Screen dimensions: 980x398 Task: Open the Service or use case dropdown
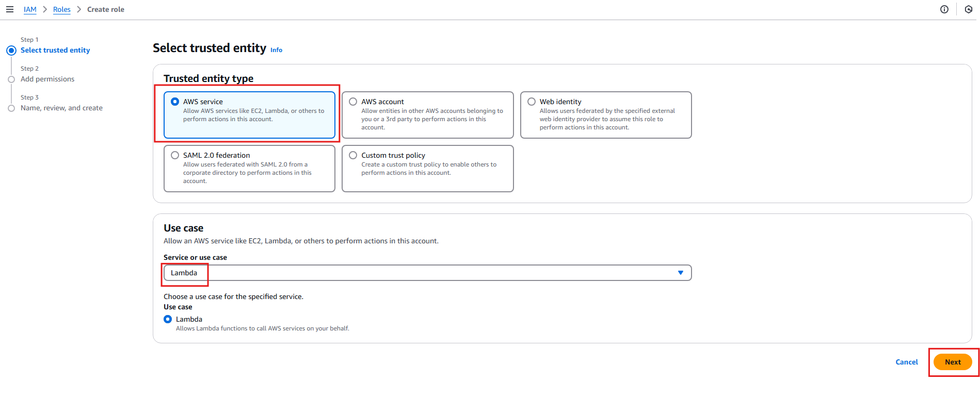[427, 273]
